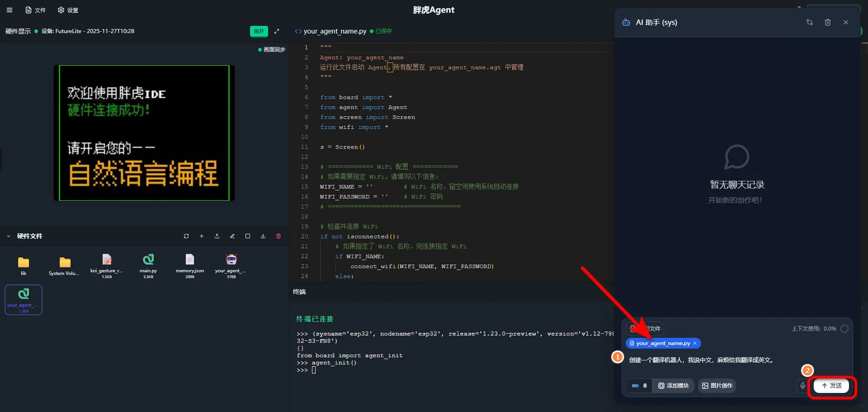Click the upload icon in hardware files toolbar
This screenshot has height=412, width=868.
[x=217, y=236]
